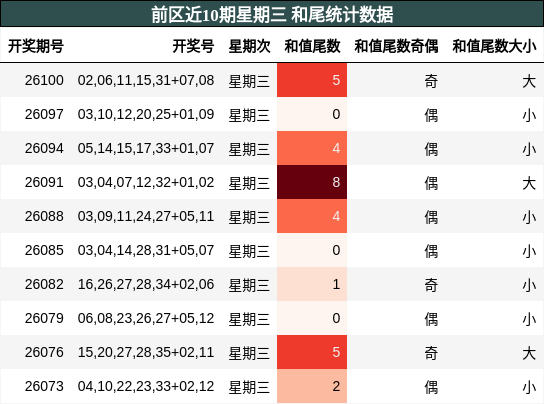This screenshot has width=544, height=404.
Task: Click numbers 04,10,22,23,33+02,12
Action: [x=146, y=387]
